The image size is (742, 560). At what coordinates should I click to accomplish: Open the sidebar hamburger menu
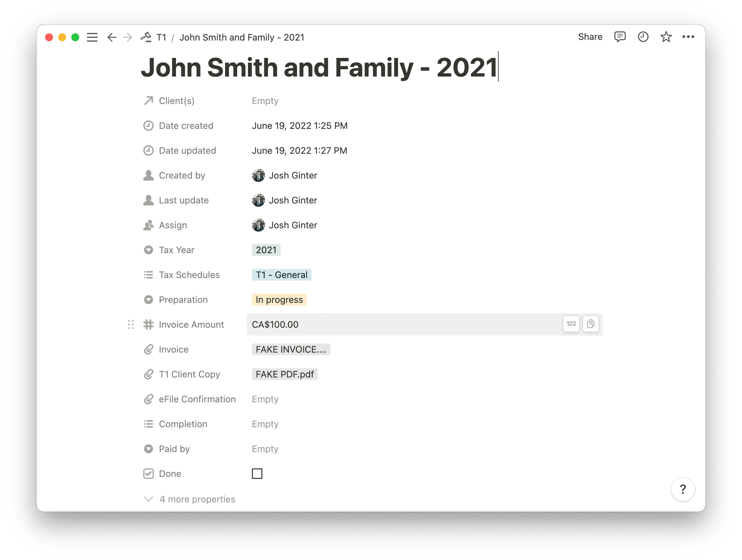[92, 37]
